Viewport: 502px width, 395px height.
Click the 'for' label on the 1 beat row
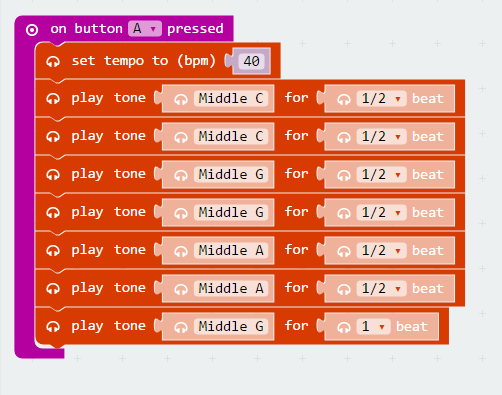[296, 326]
